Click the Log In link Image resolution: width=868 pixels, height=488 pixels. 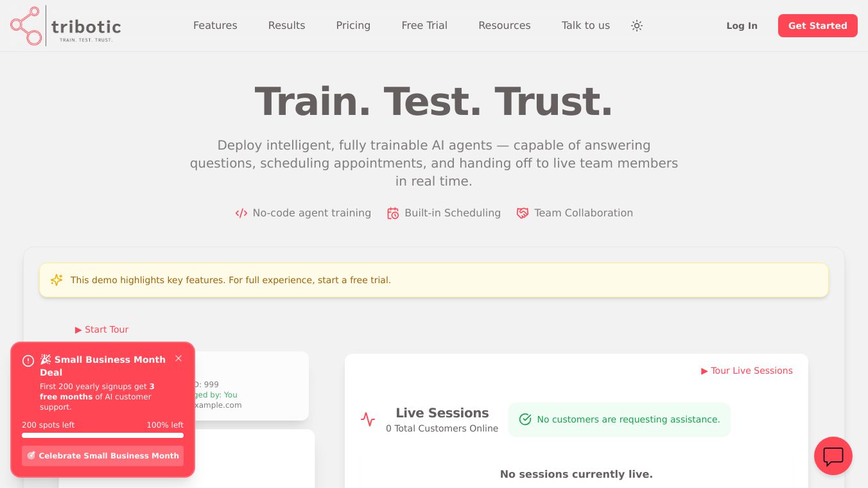742,26
